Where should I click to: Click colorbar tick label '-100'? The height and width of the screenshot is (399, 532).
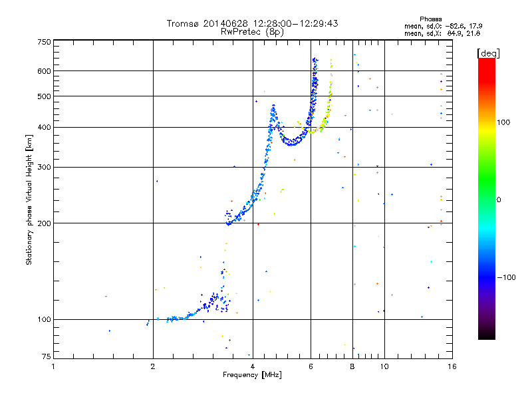(506, 277)
